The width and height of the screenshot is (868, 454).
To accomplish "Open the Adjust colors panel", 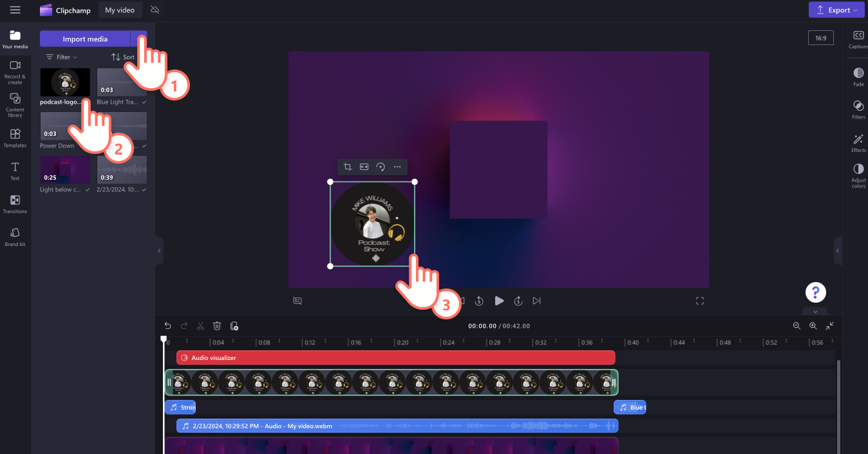I will click(x=858, y=174).
